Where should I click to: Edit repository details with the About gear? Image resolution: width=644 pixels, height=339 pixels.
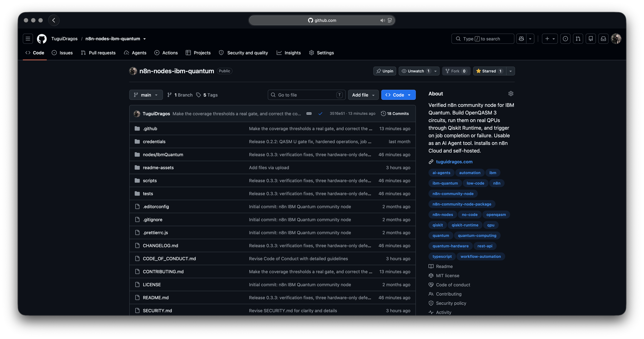click(x=511, y=94)
